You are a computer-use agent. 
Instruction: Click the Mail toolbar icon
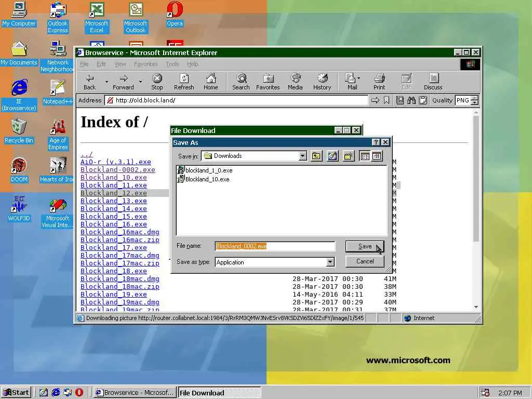click(351, 82)
